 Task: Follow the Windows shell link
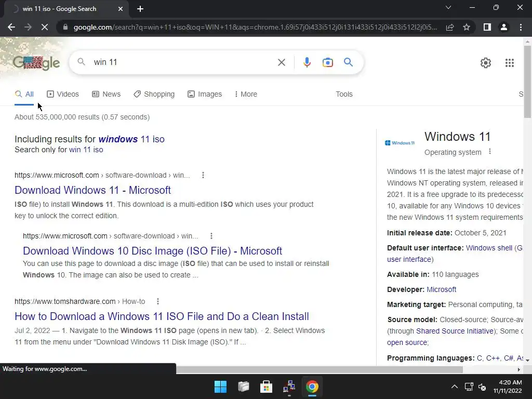[x=489, y=248]
